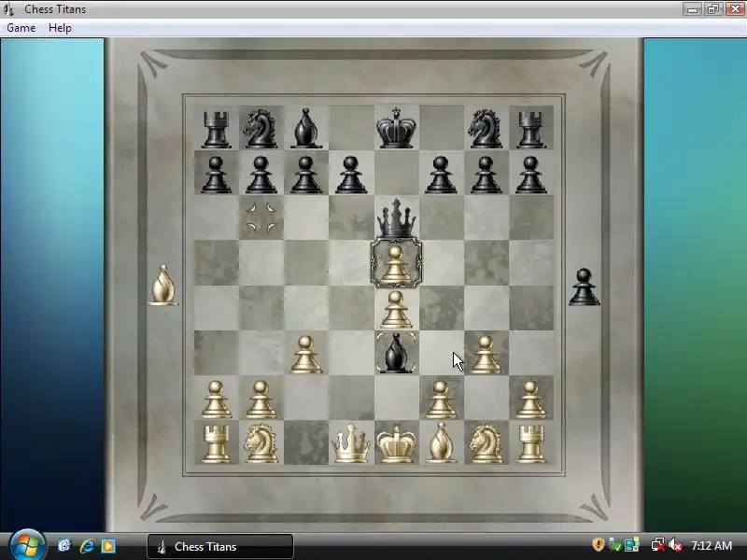Open the Windows Security shield tray icon
Screen dimensions: 747x560
click(599, 544)
